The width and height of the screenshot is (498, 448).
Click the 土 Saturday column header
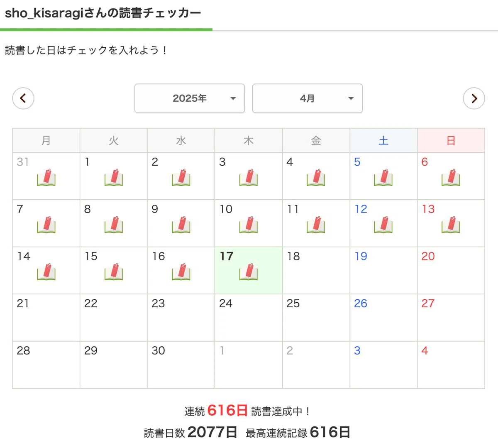click(x=383, y=140)
